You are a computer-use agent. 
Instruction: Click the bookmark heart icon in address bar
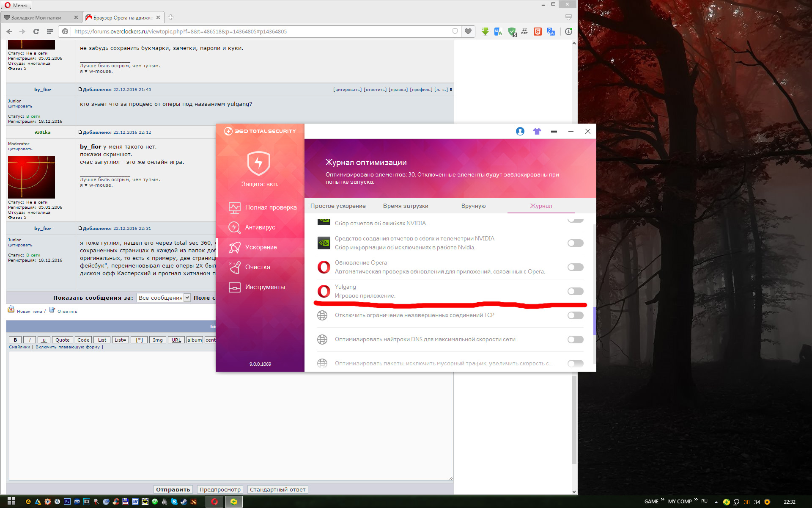[468, 31]
